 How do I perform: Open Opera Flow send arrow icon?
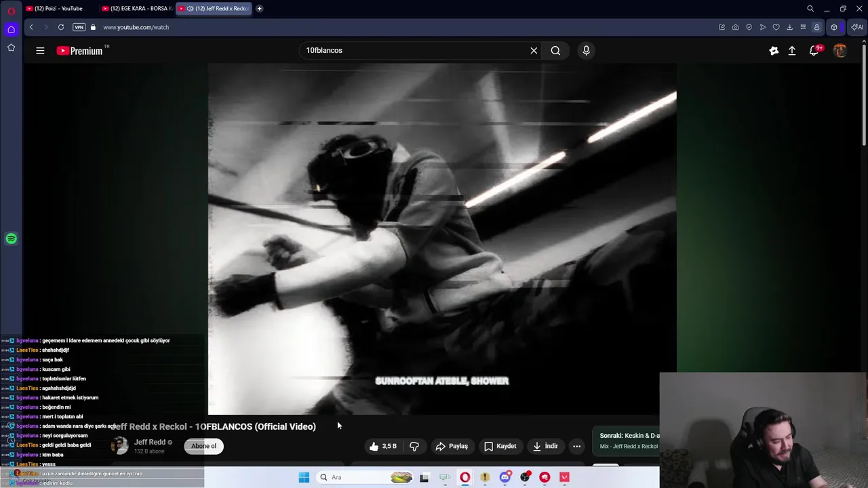point(762,27)
